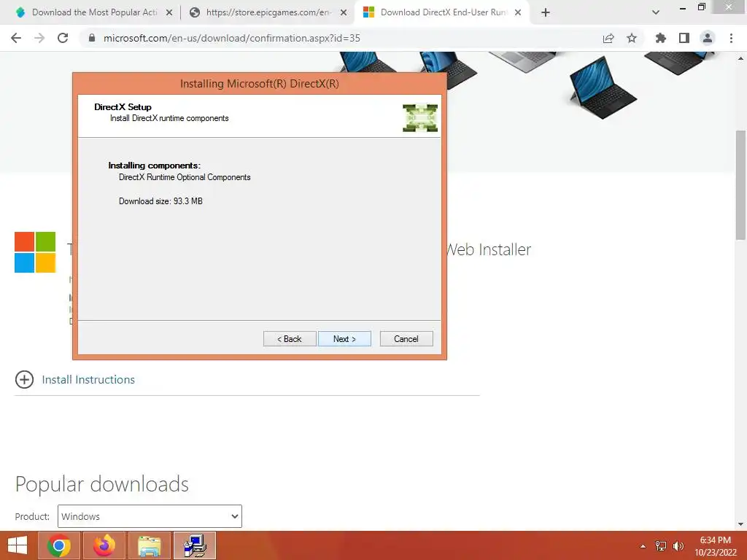747x560 pixels.
Task: Click the Microsoft logo on the page
Action: [35, 252]
